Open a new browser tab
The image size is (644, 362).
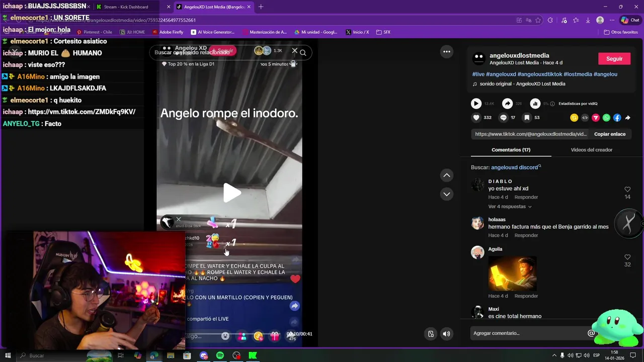261,7
